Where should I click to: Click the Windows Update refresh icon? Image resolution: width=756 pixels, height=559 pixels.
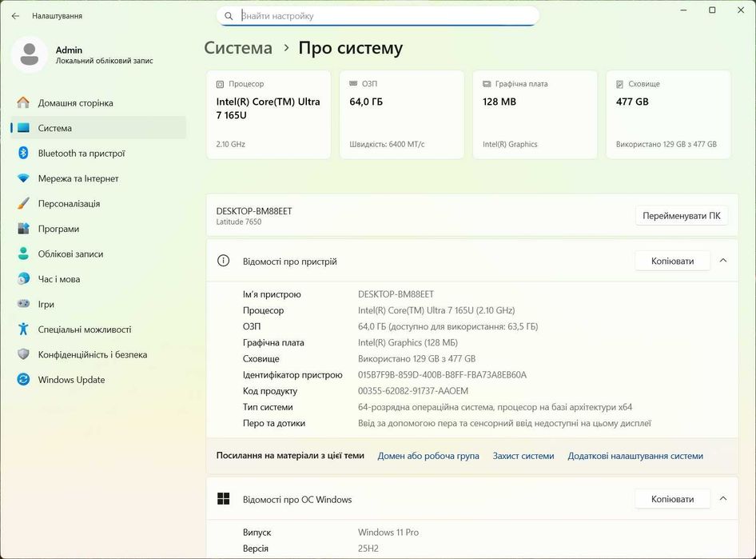click(x=23, y=380)
